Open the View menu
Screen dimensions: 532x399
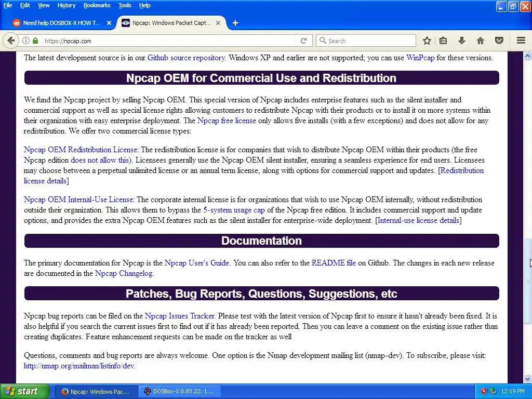44,5
